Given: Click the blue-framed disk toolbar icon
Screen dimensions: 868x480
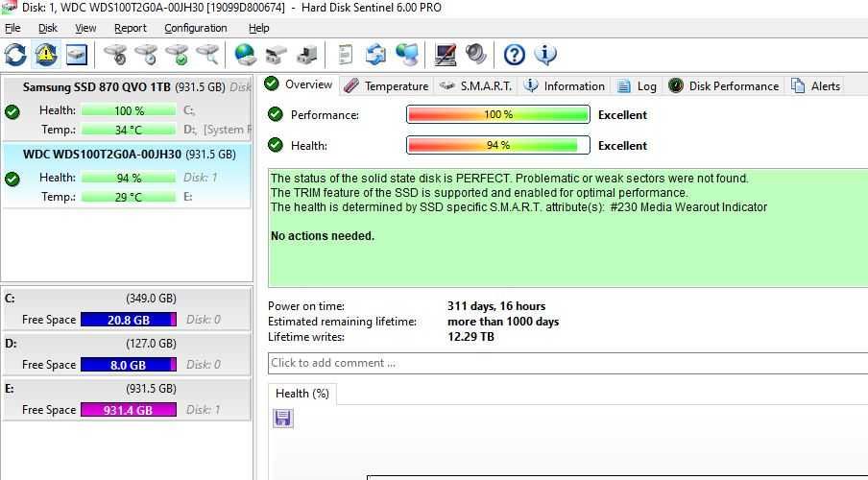Looking at the screenshot, I should coord(77,55).
